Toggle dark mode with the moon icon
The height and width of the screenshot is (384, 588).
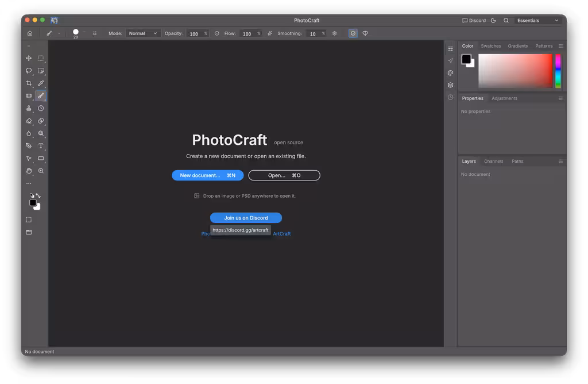(493, 21)
